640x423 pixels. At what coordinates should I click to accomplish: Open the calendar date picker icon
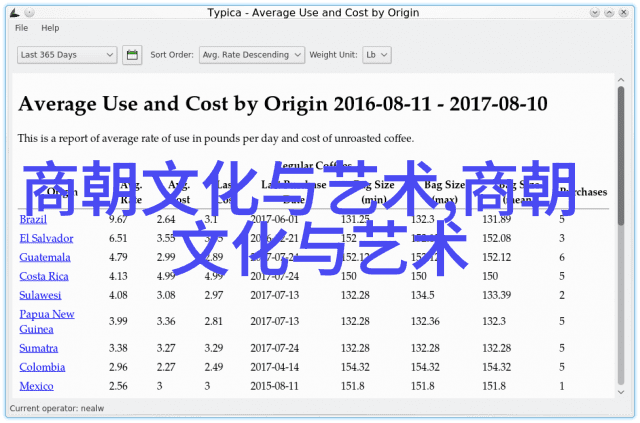[x=132, y=55]
